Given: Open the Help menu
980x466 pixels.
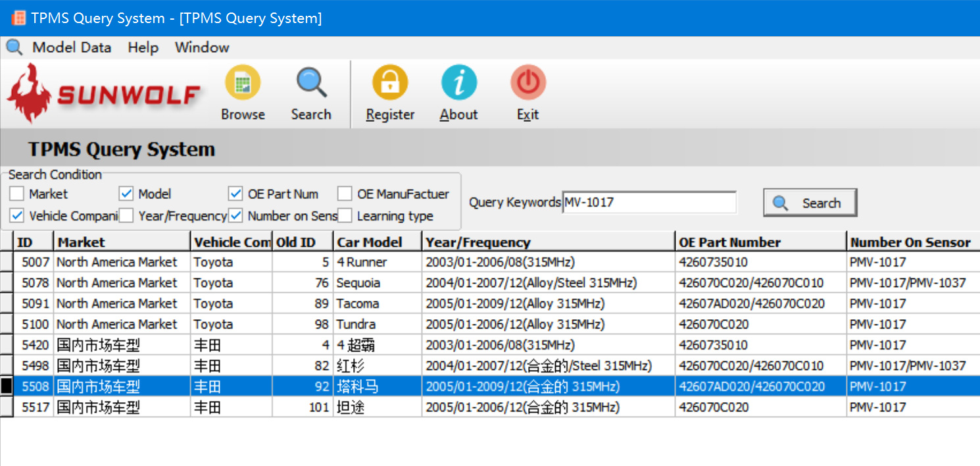Looking at the screenshot, I should 143,47.
